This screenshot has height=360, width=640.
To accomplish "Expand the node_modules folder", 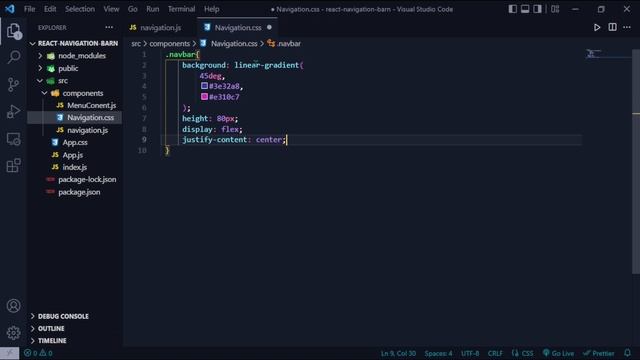I will click(x=74, y=56).
